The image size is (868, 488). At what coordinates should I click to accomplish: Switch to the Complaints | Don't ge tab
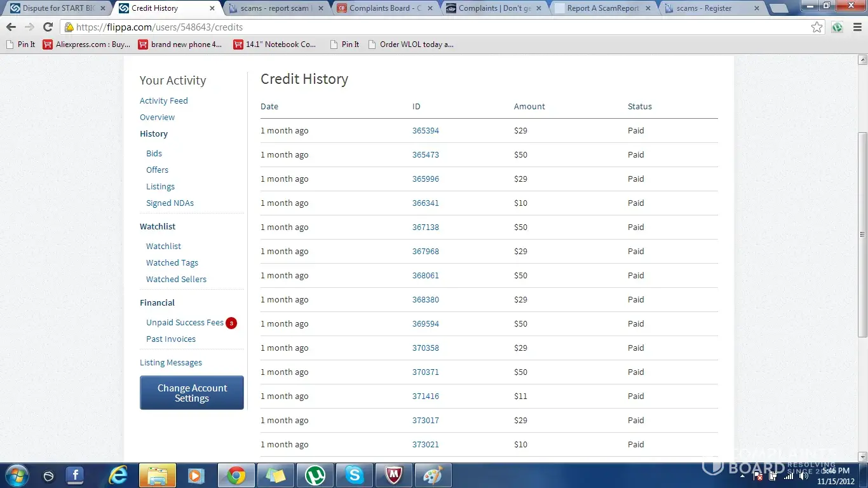(x=494, y=8)
